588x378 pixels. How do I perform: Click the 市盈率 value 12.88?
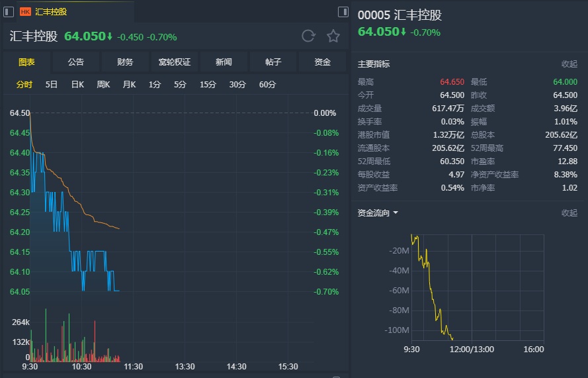567,162
